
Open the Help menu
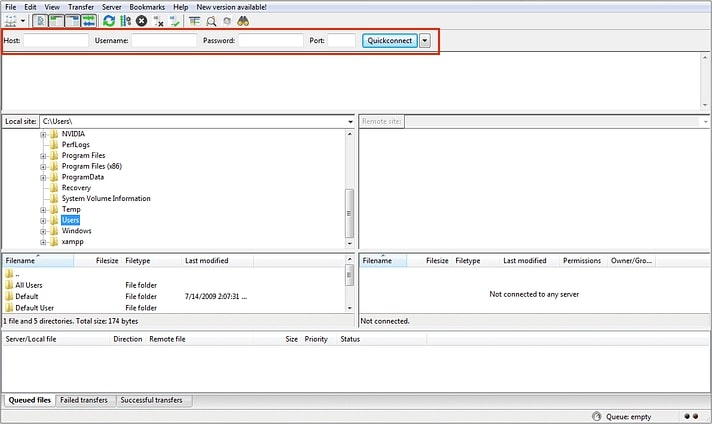pyautogui.click(x=181, y=7)
